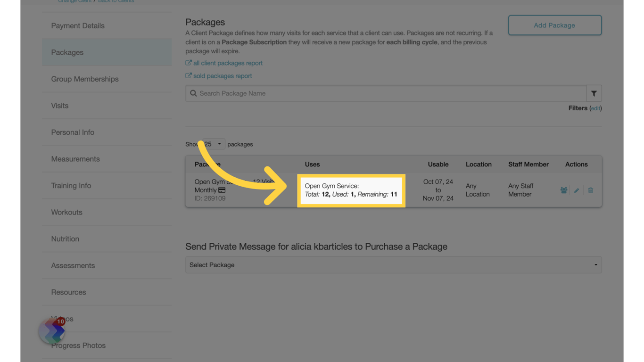
Task: Click the filter funnel icon
Action: click(x=594, y=93)
